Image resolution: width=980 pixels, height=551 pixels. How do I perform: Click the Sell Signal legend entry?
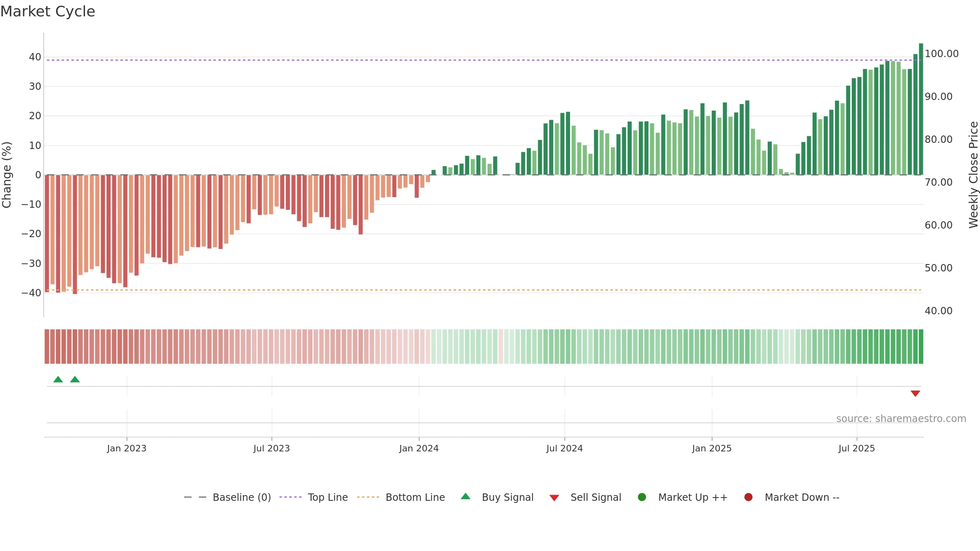click(585, 497)
